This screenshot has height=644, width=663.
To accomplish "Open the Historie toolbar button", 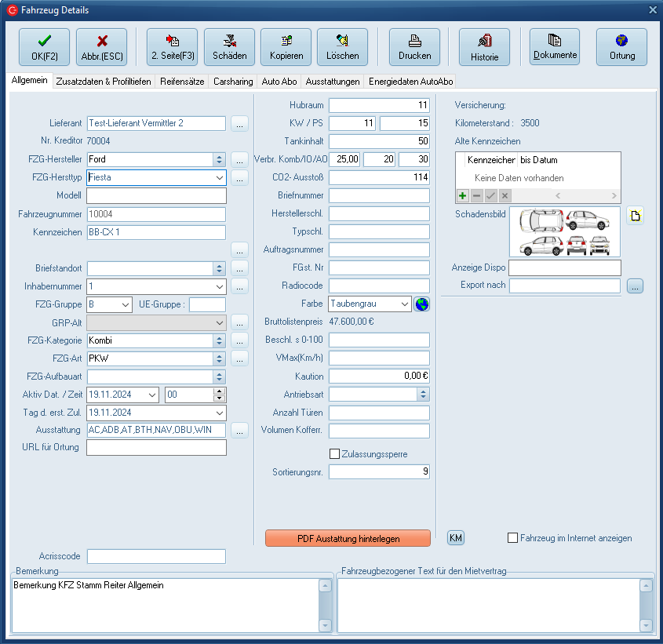I will click(x=484, y=47).
